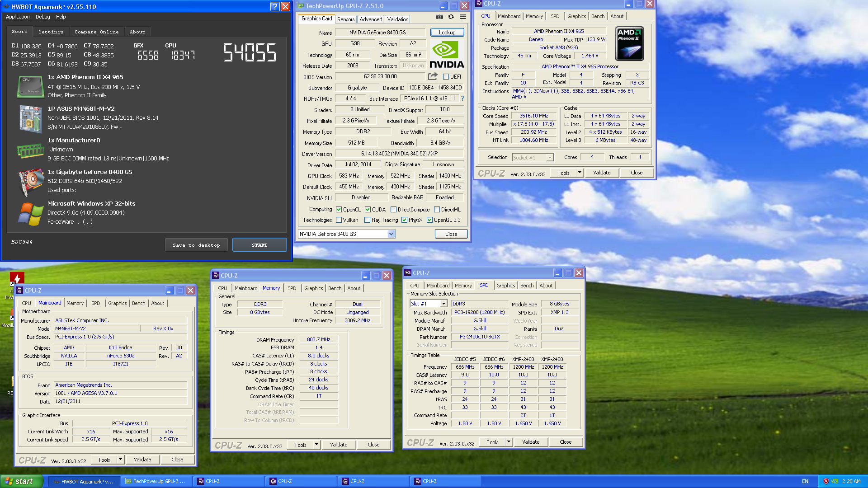This screenshot has height=488, width=868.
Task: Click the M4N68T-M-V2 model field
Action: tap(96, 328)
